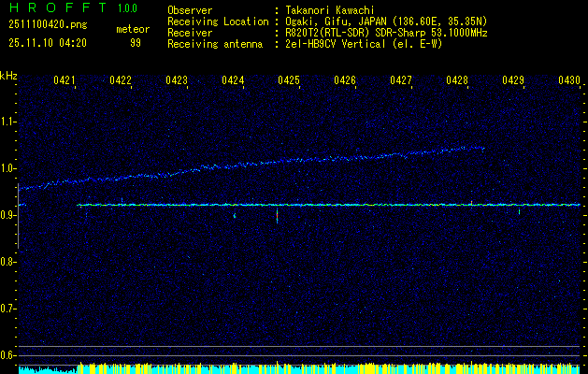
Task: Click the yellow vertical meteor echo spike
Action: pyautogui.click(x=277, y=215)
